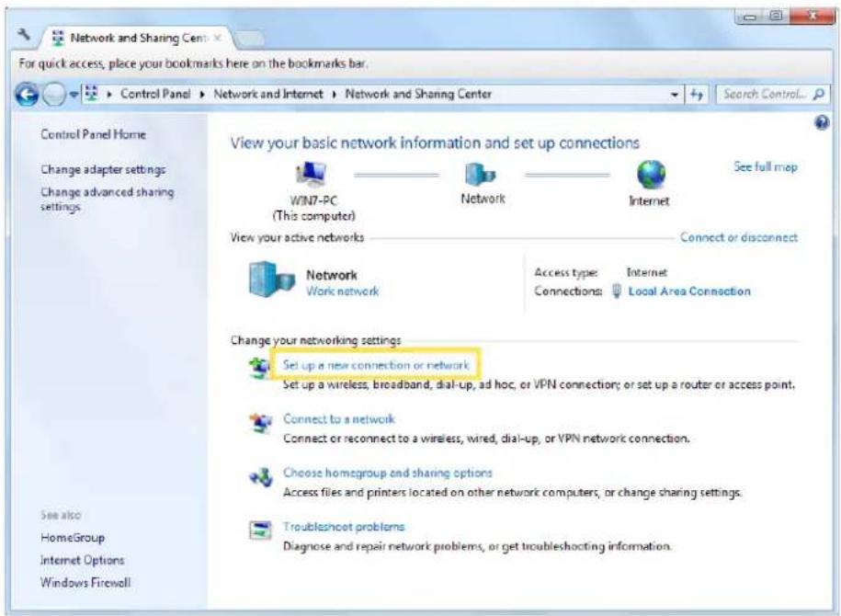Click the Troubleshoot problems icon

coord(261,530)
